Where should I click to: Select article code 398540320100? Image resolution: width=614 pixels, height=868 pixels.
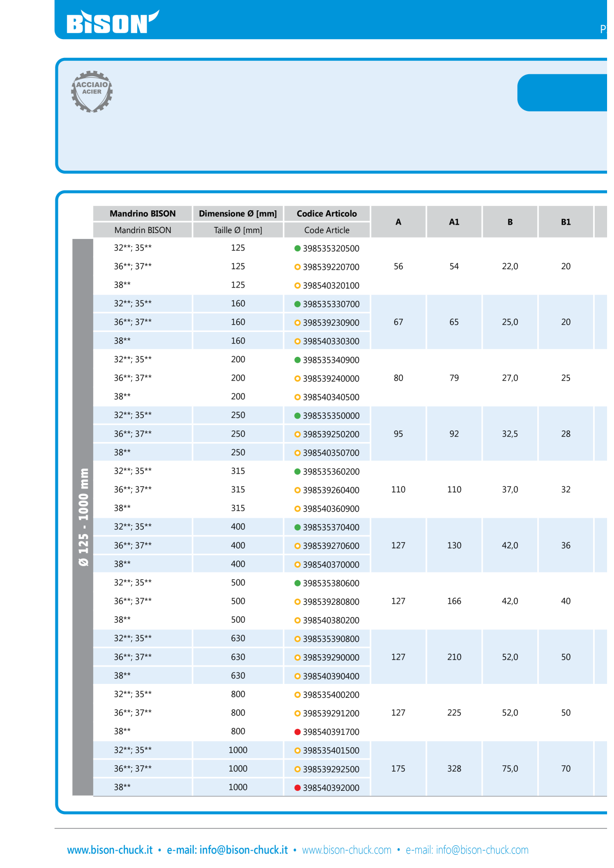click(x=331, y=286)
